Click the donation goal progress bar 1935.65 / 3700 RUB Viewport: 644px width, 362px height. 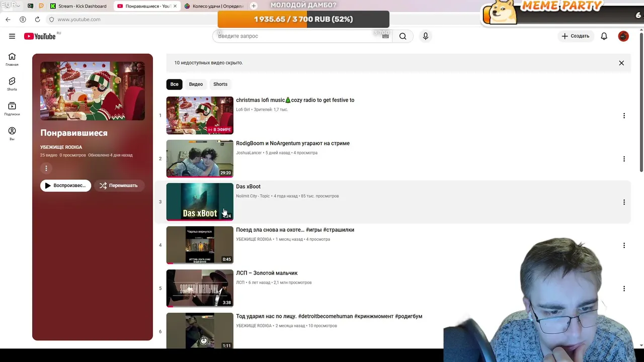pyautogui.click(x=303, y=19)
